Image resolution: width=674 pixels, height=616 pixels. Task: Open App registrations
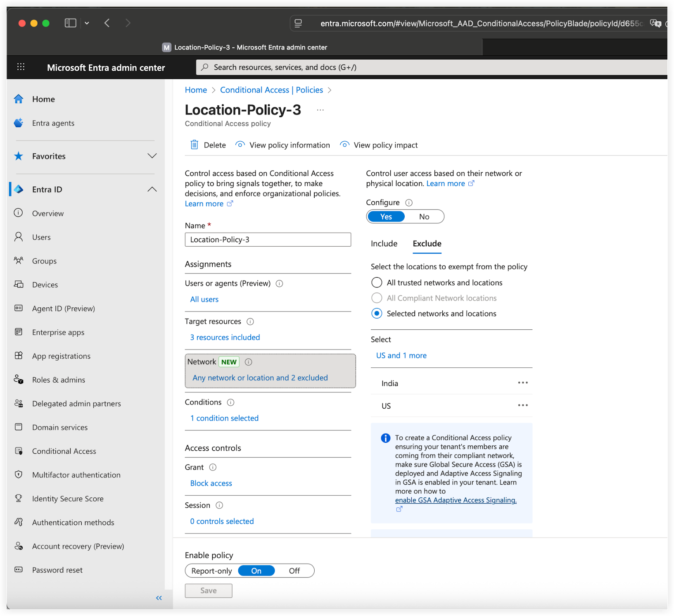[x=61, y=356]
